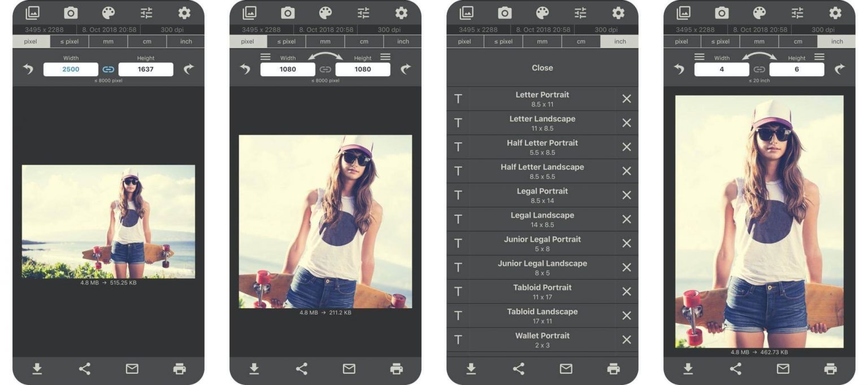868x385 pixels.
Task: Open the Width preset hamburger menu
Action: pyautogui.click(x=264, y=56)
